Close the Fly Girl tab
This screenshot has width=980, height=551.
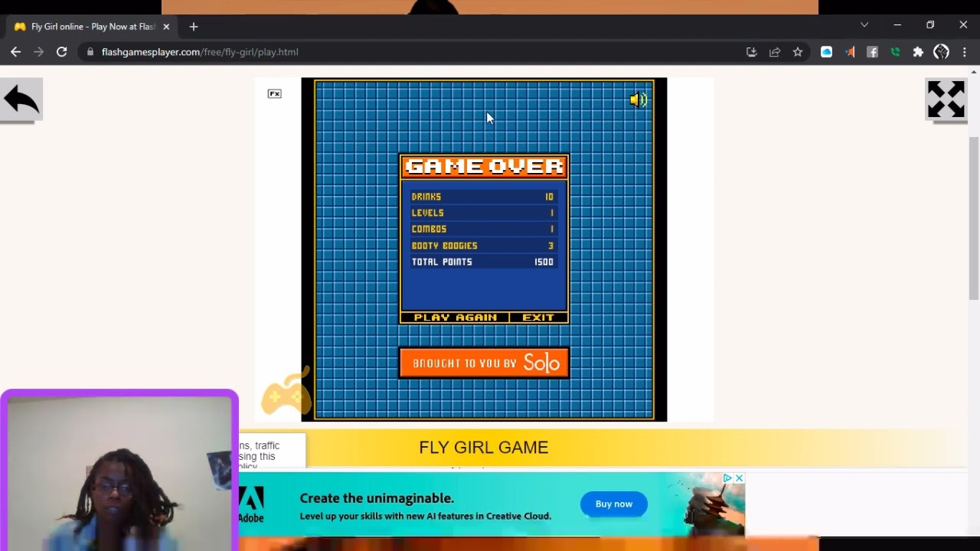[166, 27]
